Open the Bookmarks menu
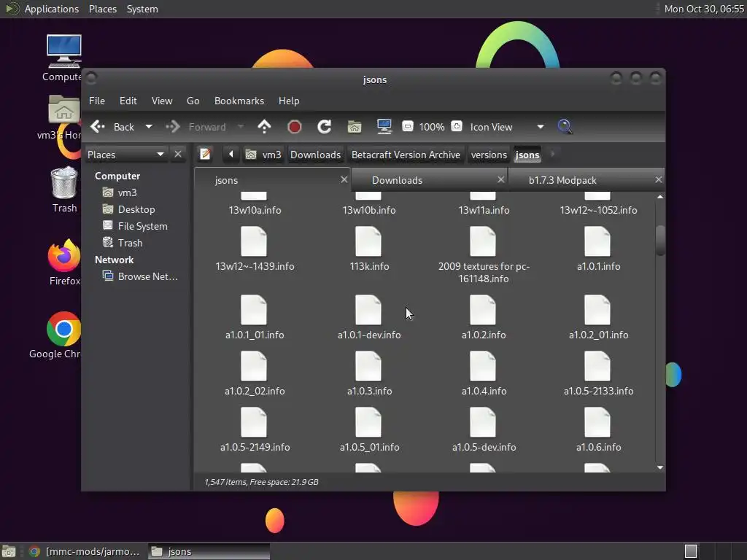The width and height of the screenshot is (747, 560). (x=239, y=101)
